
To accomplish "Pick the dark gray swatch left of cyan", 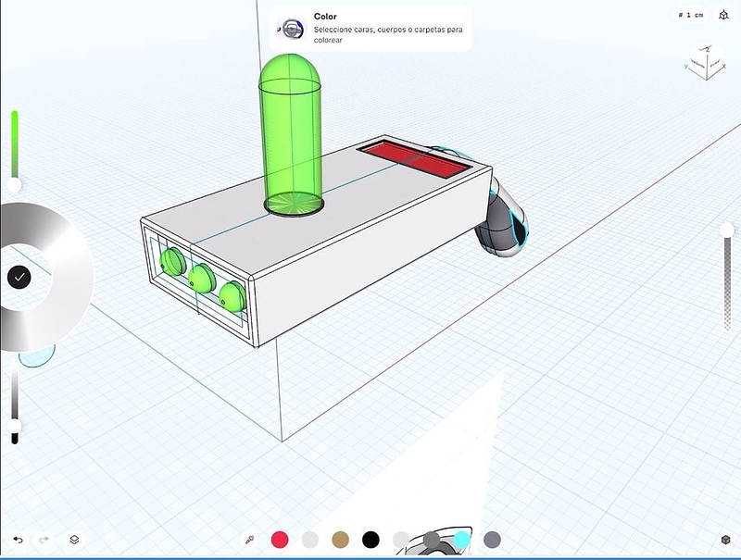I will tap(432, 540).
